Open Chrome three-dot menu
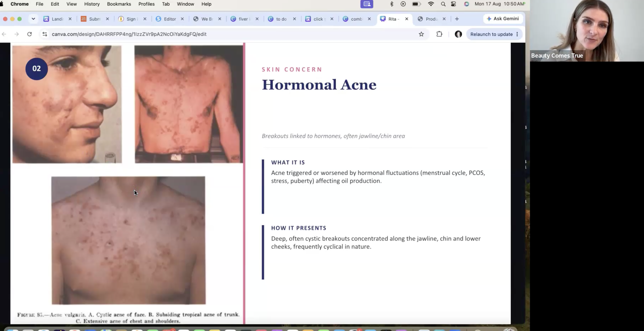The height and width of the screenshot is (331, 644). point(517,34)
